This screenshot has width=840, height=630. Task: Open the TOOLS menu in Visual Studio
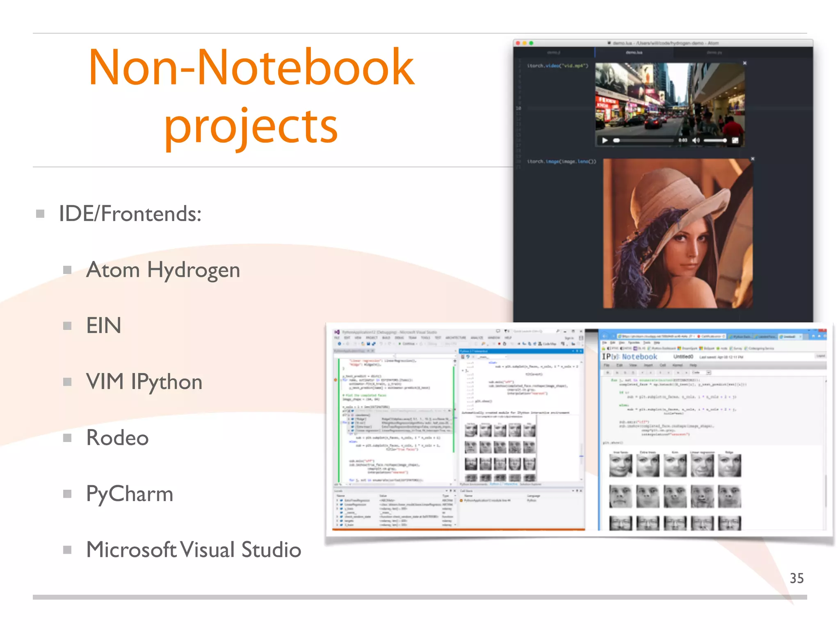point(425,338)
